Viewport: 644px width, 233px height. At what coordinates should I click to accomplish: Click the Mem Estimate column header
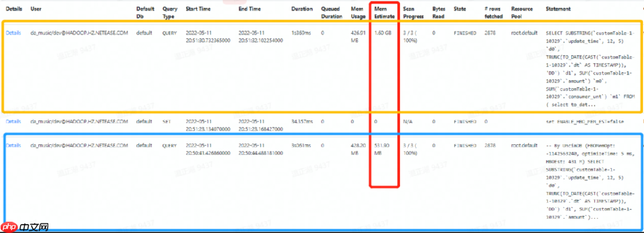click(x=385, y=13)
